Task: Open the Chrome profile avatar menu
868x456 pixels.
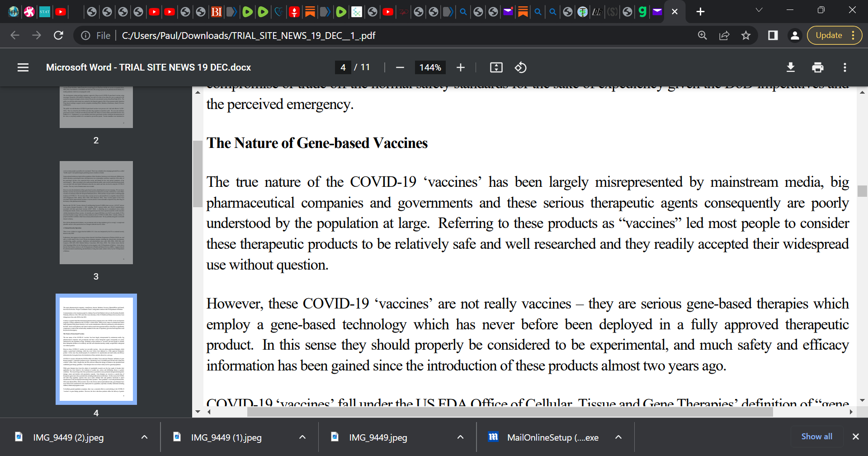Action: click(795, 35)
